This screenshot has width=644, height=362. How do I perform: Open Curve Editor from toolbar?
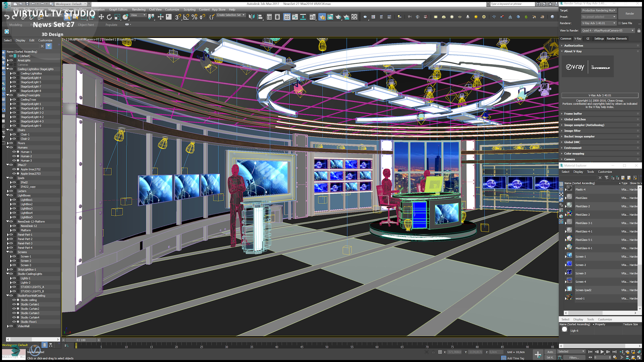(295, 17)
